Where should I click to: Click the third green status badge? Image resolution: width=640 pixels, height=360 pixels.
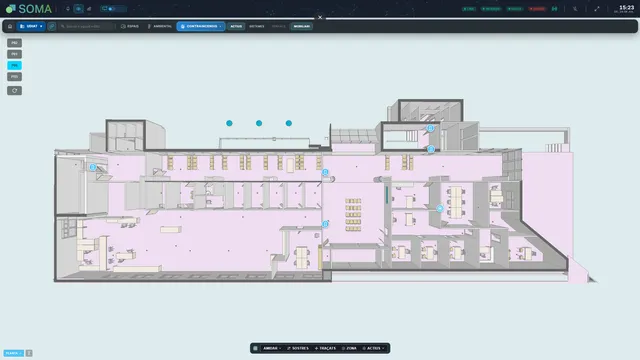[x=515, y=9]
